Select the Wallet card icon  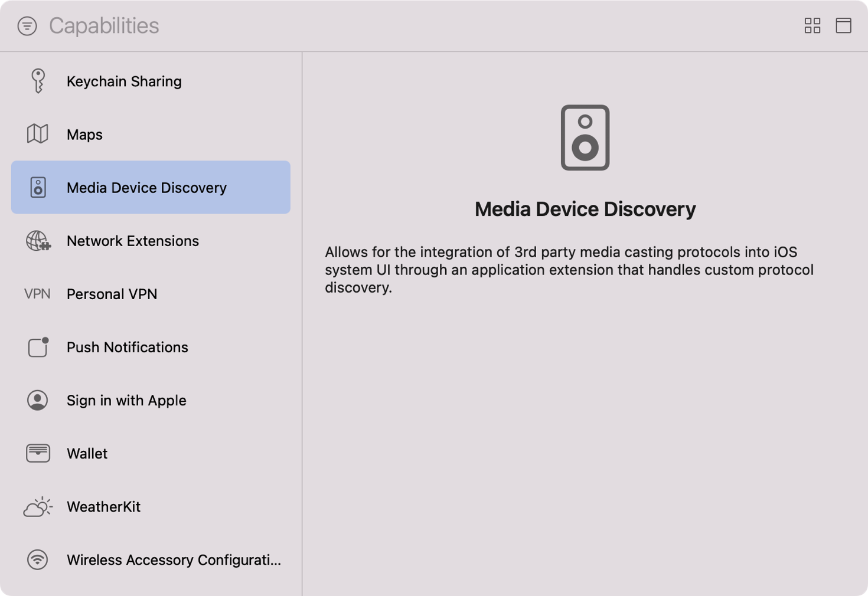37,453
